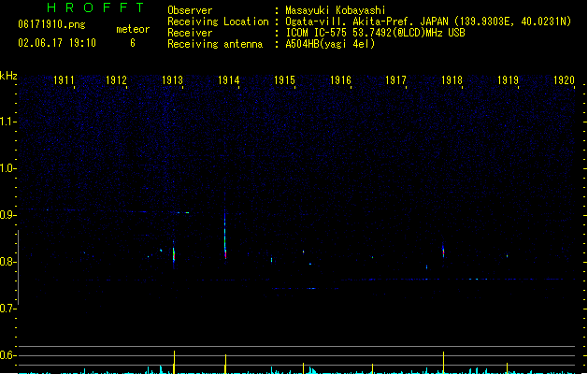Screen dimensions: 588x374
Task: Select antenna text A504HB(yagi 4el)
Action: [x=330, y=44]
